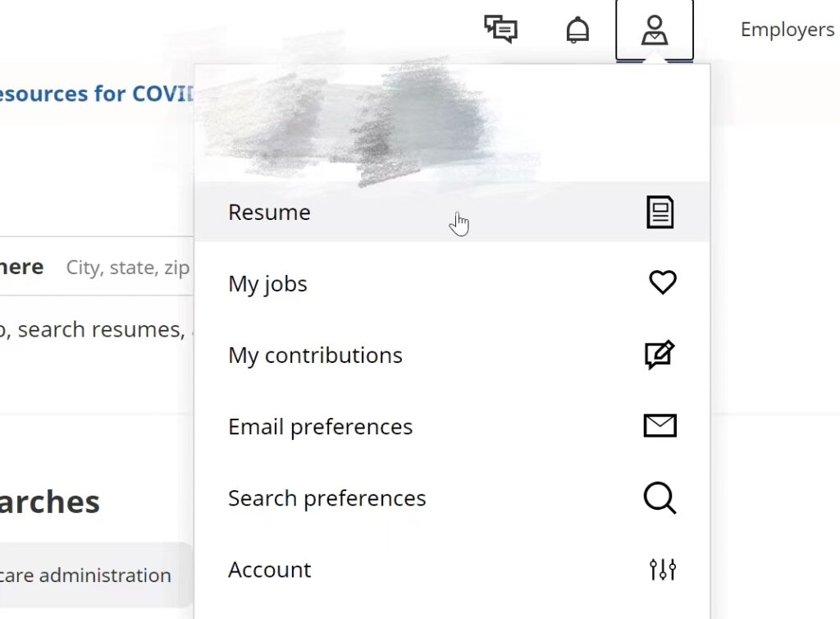Image resolution: width=840 pixels, height=619 pixels.
Task: Select My jobs in the dropdown menu
Action: point(267,283)
